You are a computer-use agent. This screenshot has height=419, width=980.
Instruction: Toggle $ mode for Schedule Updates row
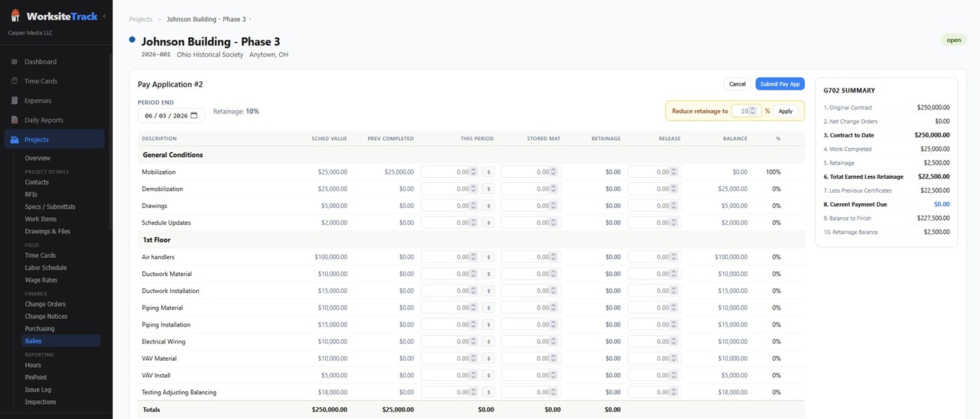tap(489, 223)
